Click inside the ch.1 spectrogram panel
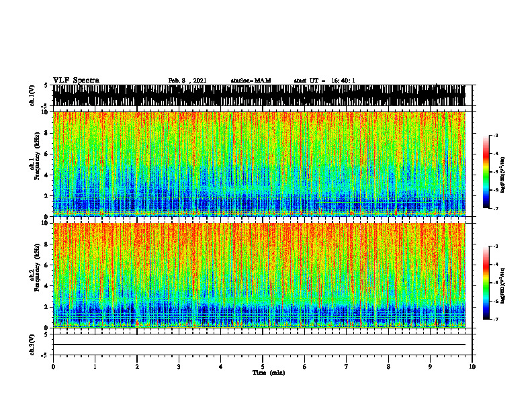This screenshot has height=411, width=532. (x=259, y=164)
